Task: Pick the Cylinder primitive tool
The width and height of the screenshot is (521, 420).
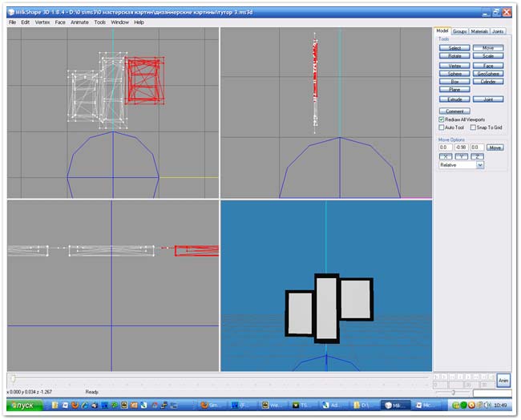Action: (x=488, y=81)
